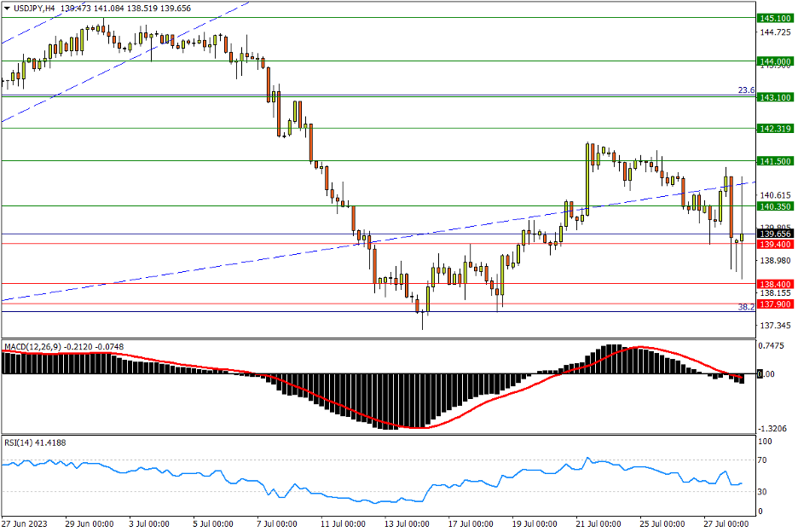Select the 145.100 green price label

(776, 18)
